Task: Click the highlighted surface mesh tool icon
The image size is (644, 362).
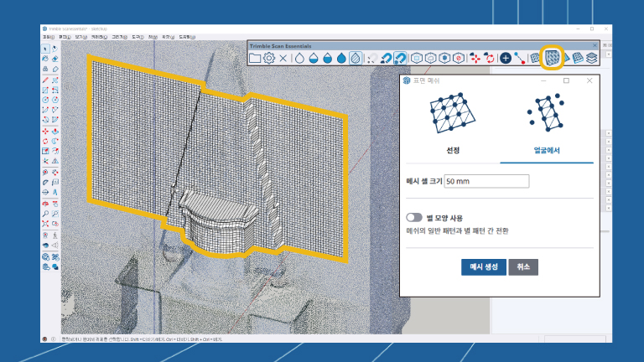Action: (x=553, y=58)
